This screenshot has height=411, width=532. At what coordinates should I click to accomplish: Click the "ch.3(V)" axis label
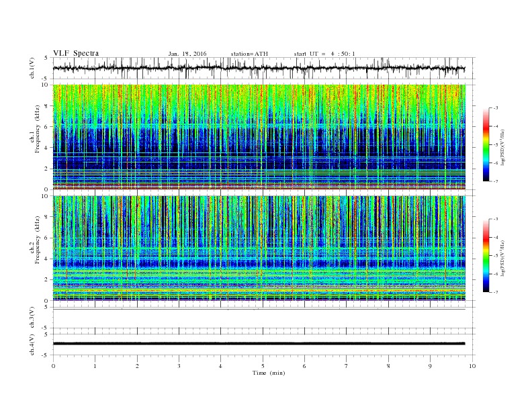pyautogui.click(x=32, y=318)
